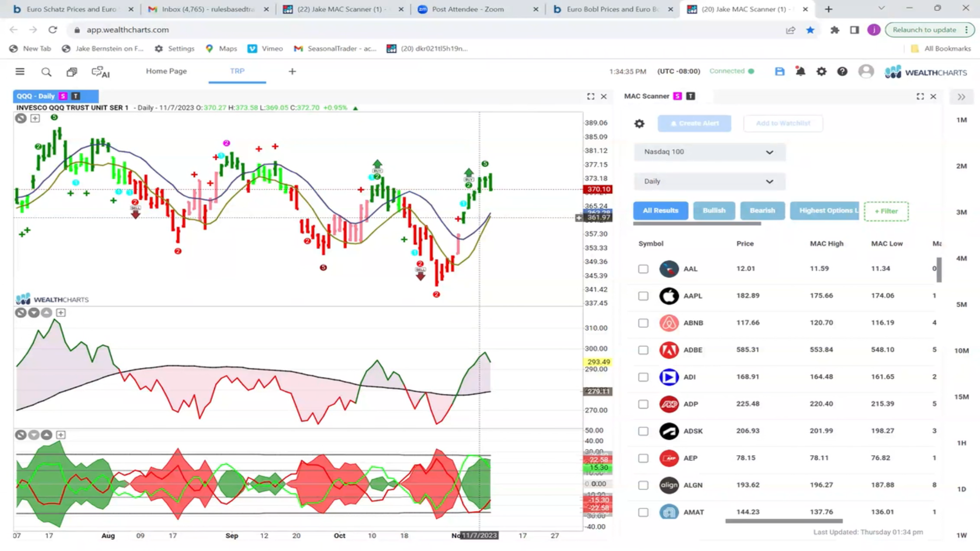Open the help question mark

point(842,72)
